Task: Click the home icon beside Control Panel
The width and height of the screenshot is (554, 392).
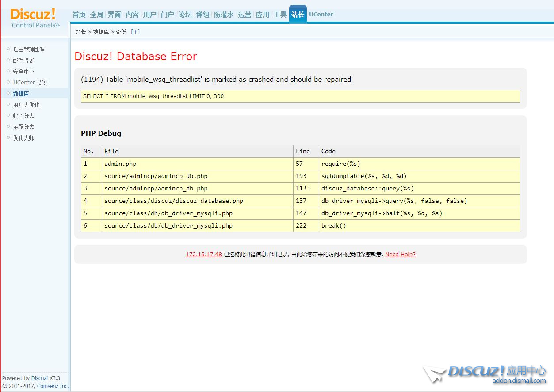Action: [56, 25]
